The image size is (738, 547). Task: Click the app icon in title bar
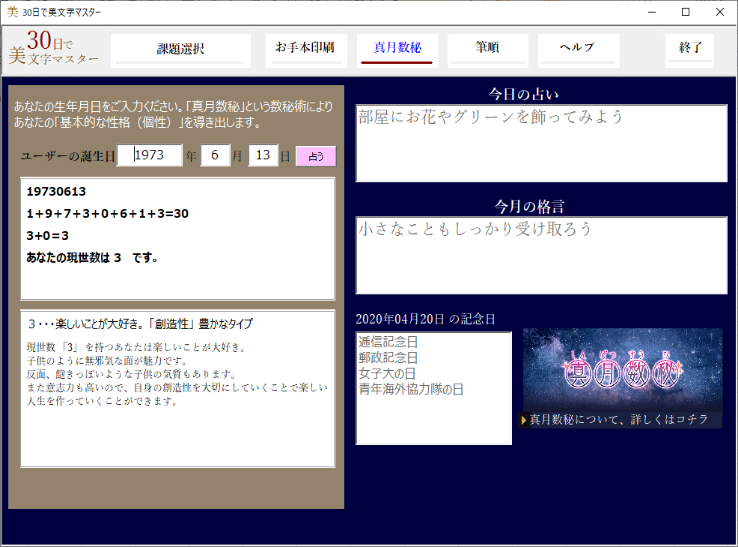coord(12,12)
